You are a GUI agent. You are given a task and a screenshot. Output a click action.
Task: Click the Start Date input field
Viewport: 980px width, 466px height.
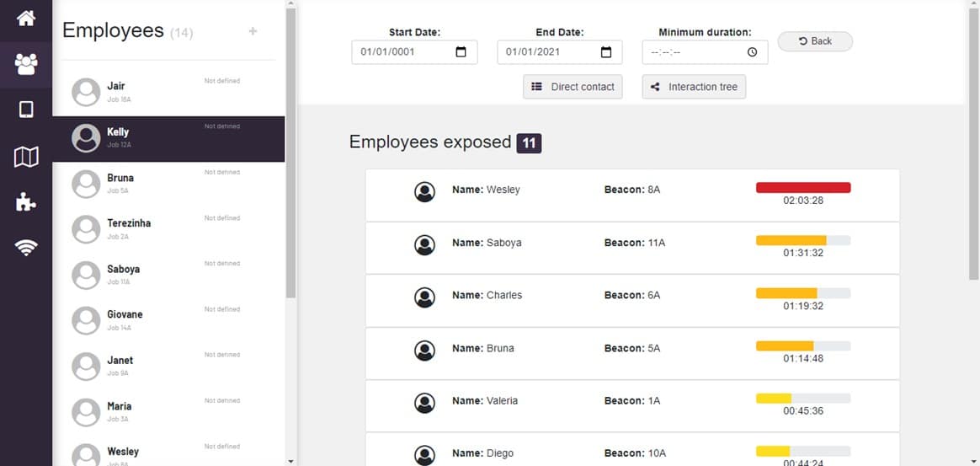(x=404, y=52)
